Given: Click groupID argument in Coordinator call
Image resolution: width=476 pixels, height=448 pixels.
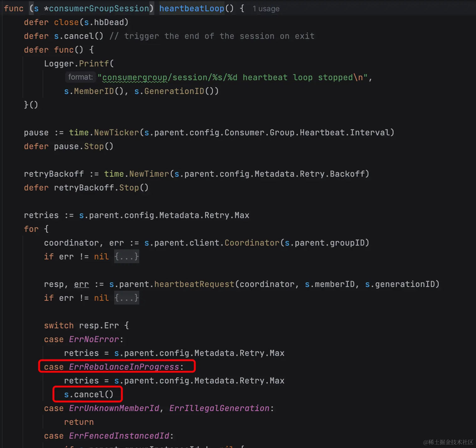Looking at the screenshot, I should 325,243.
